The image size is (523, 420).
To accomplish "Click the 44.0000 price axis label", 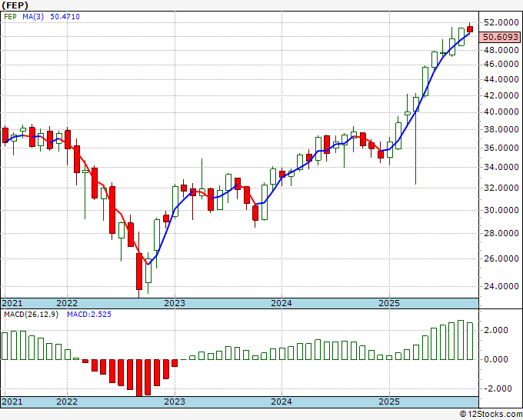I will [x=501, y=79].
